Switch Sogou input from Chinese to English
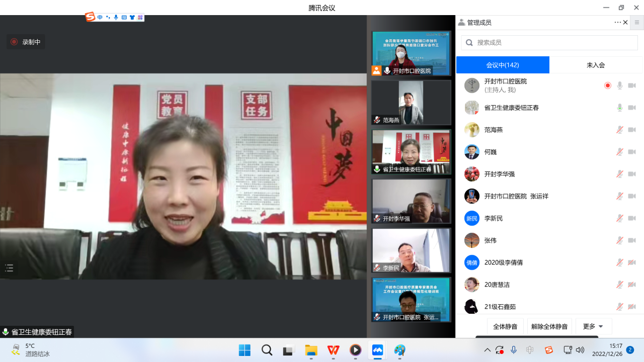The height and width of the screenshot is (362, 644). click(100, 17)
